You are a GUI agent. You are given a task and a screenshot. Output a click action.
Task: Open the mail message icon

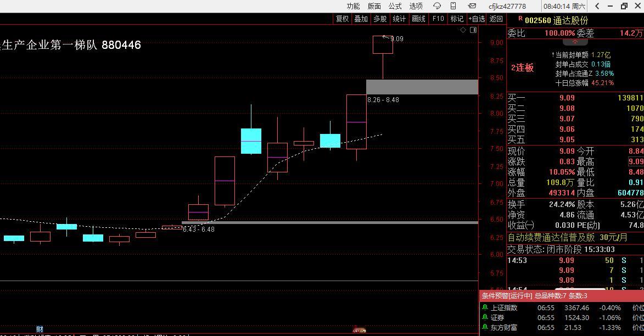(472, 6)
